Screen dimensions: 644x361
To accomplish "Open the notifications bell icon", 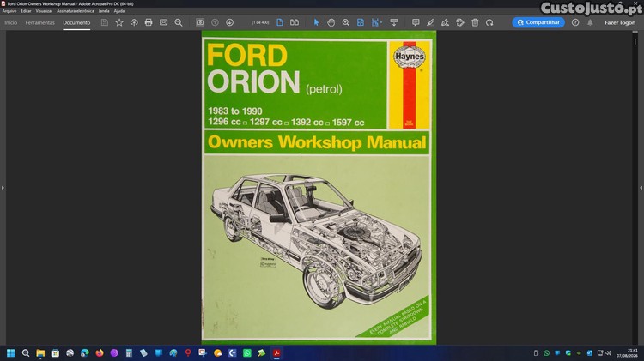I will coord(590,22).
